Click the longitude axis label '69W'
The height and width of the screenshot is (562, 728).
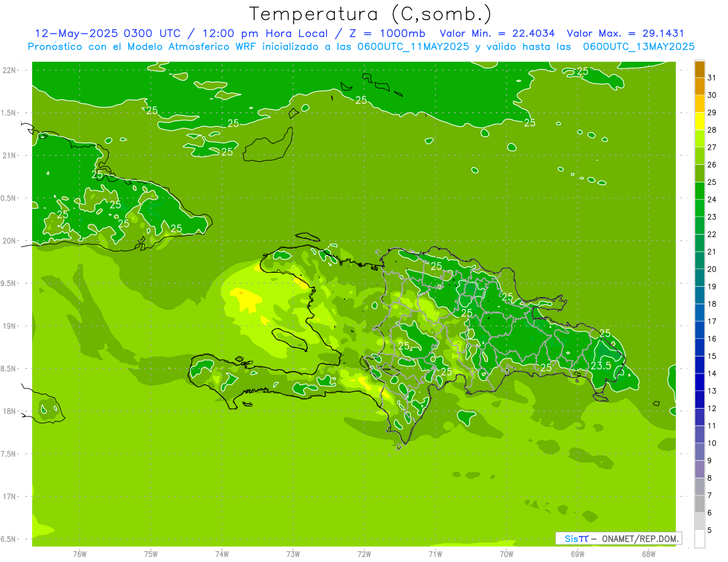(578, 554)
